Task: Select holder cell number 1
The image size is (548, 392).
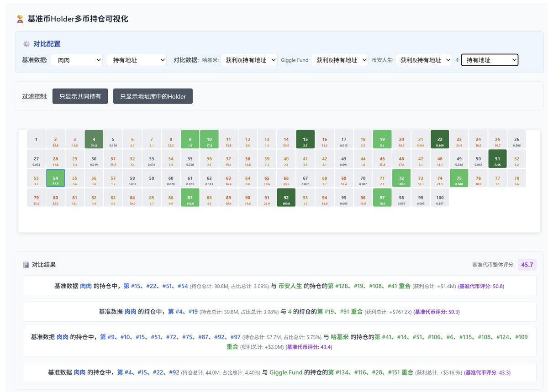Action: (37, 139)
